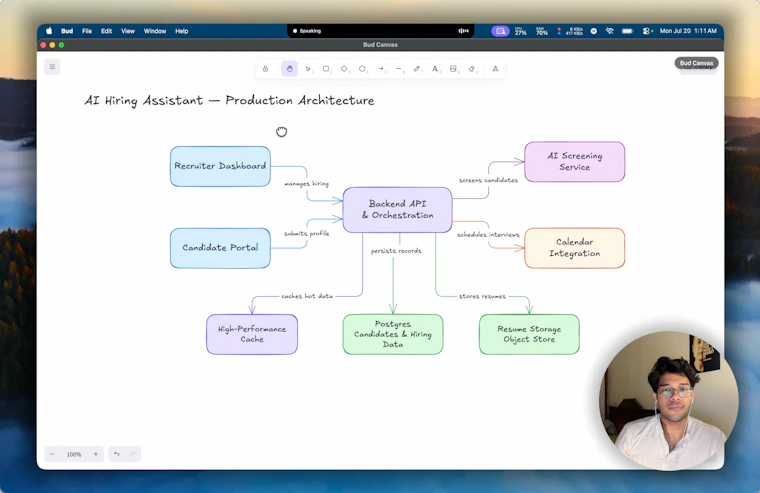This screenshot has height=493, width=760.
Task: Activate the Pencil draw tool
Action: tap(416, 69)
